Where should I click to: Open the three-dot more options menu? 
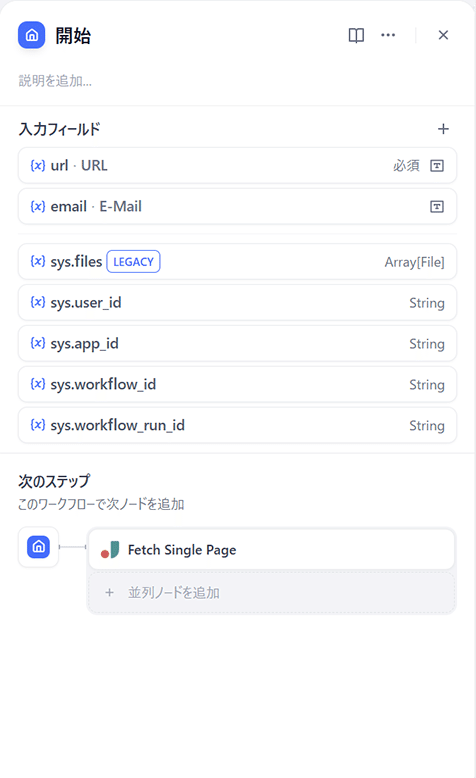click(388, 35)
